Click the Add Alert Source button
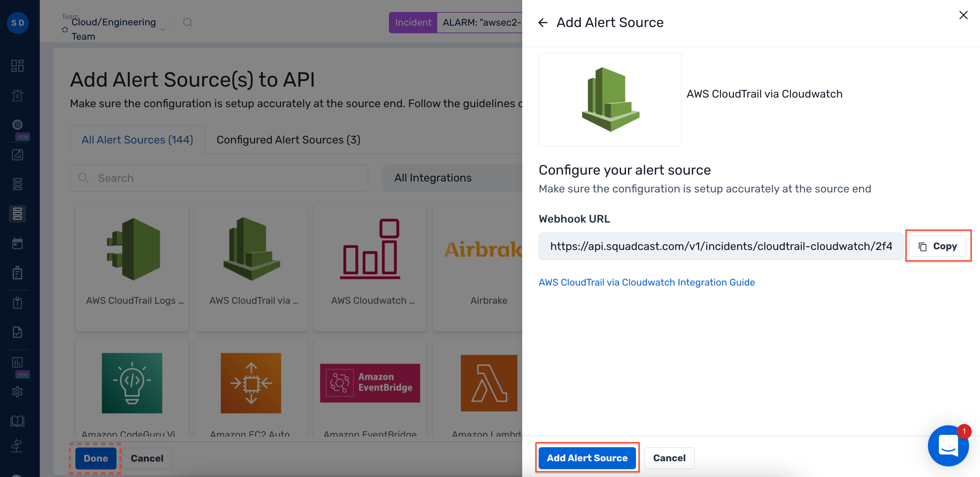980x477 pixels. click(587, 458)
